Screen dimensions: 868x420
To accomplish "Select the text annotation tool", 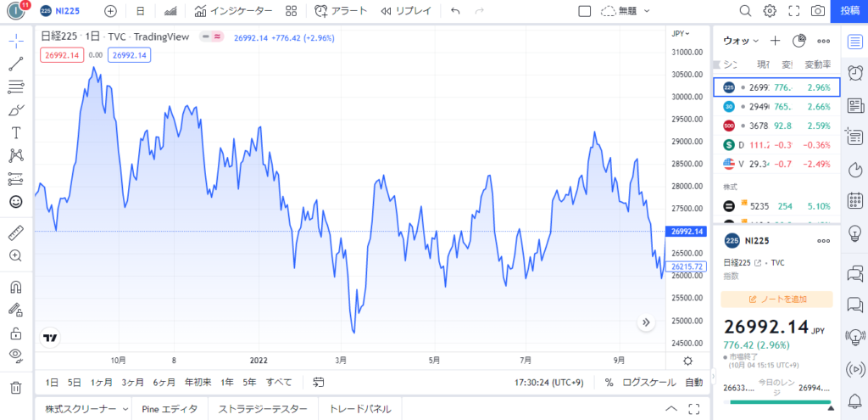I will point(16,133).
